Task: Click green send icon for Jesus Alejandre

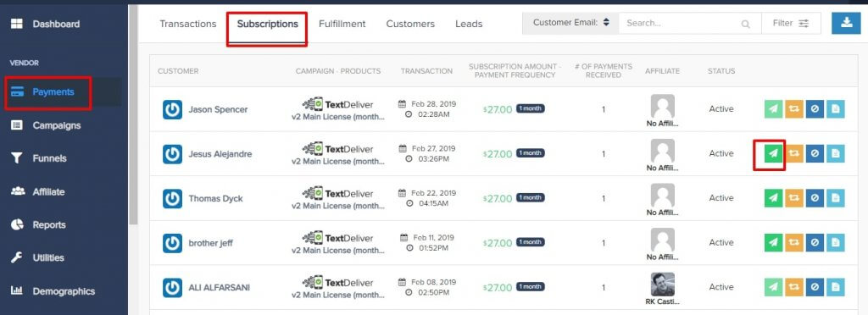Action: (x=774, y=153)
